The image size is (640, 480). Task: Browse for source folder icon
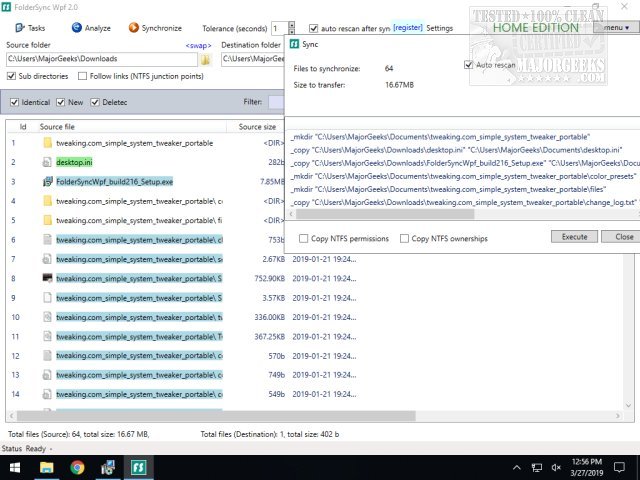205,60
